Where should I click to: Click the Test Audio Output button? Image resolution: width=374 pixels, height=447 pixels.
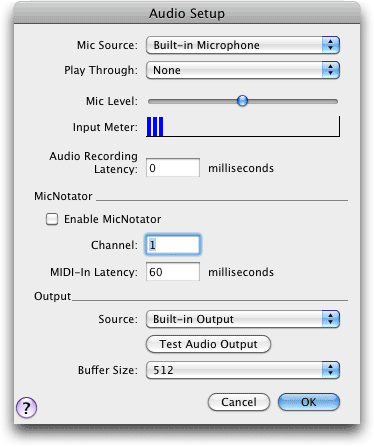[208, 344]
